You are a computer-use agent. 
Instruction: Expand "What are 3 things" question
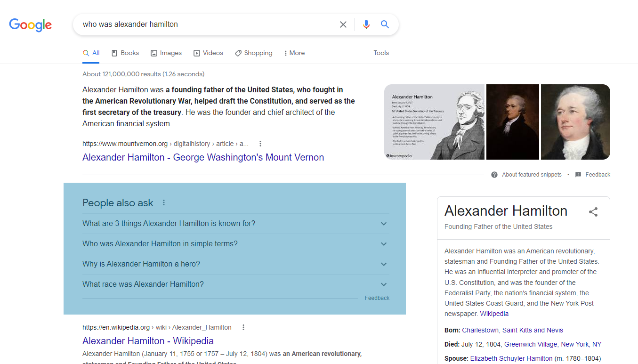384,224
